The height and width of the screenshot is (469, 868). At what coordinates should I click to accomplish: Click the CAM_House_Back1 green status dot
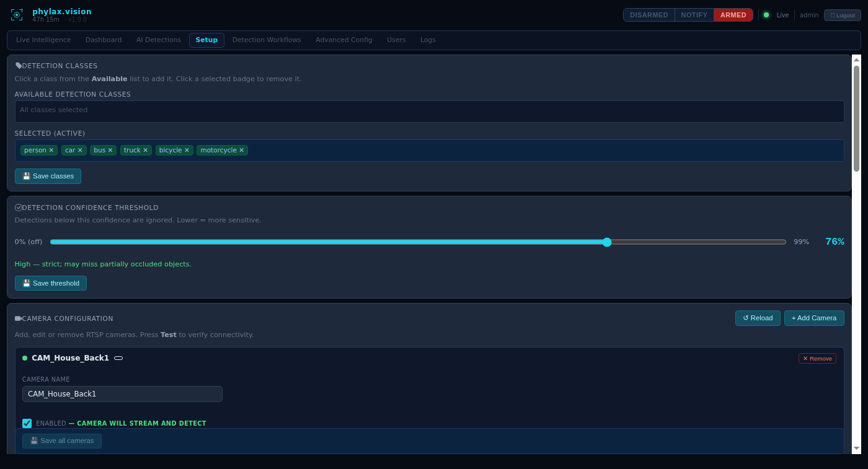25,358
